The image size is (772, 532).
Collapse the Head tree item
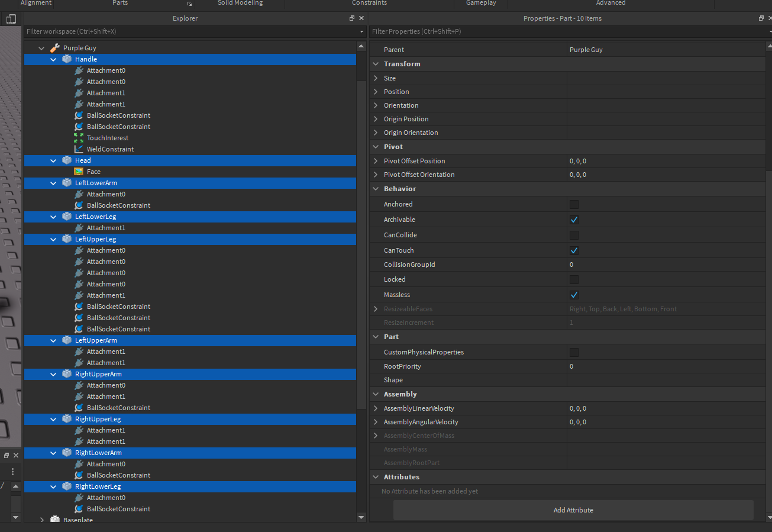pos(53,160)
